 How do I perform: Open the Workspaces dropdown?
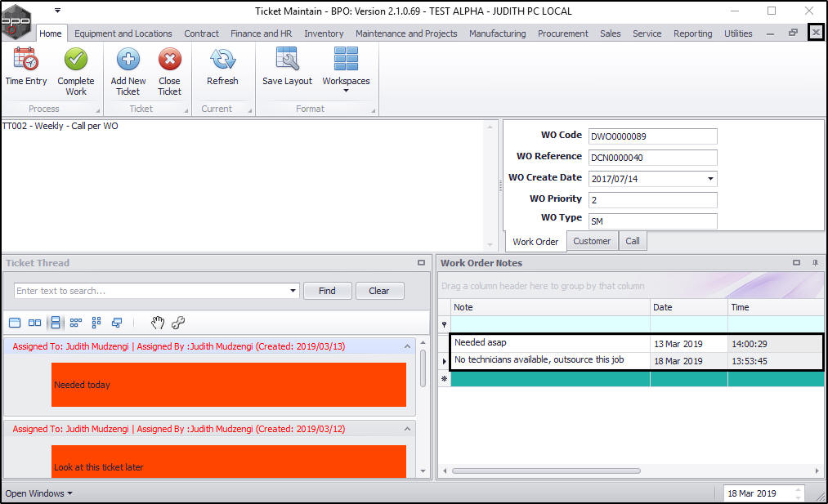[346, 70]
